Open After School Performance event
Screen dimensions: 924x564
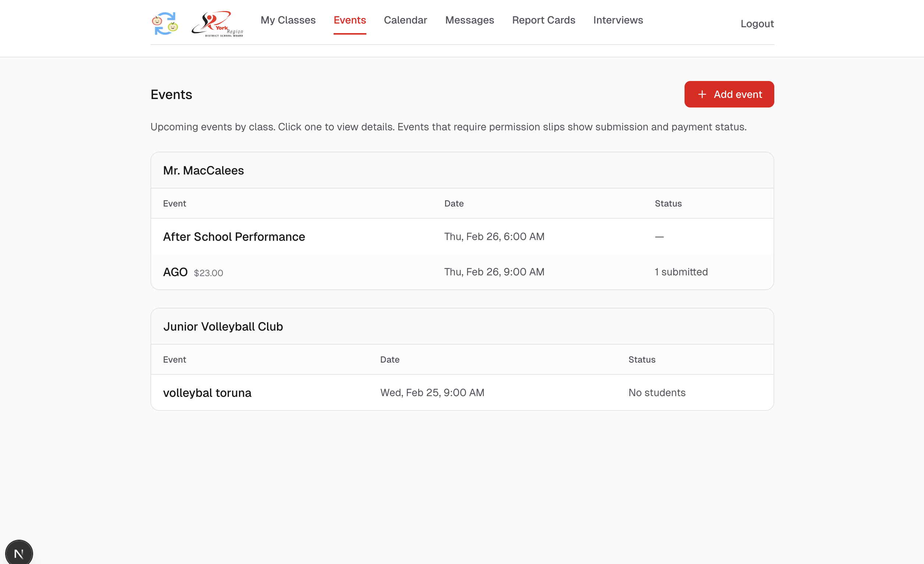[x=234, y=237]
